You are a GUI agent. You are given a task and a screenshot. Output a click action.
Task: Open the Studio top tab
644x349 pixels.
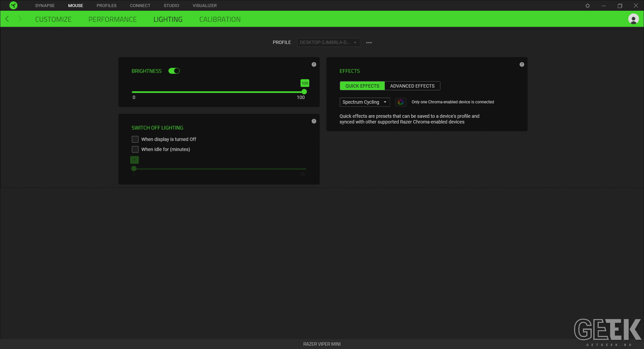171,6
